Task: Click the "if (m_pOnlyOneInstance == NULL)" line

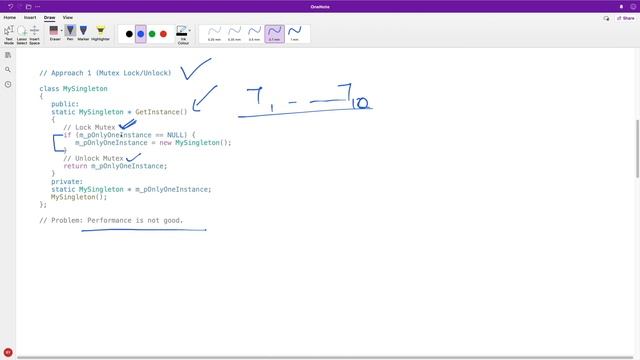Action: [x=129, y=135]
